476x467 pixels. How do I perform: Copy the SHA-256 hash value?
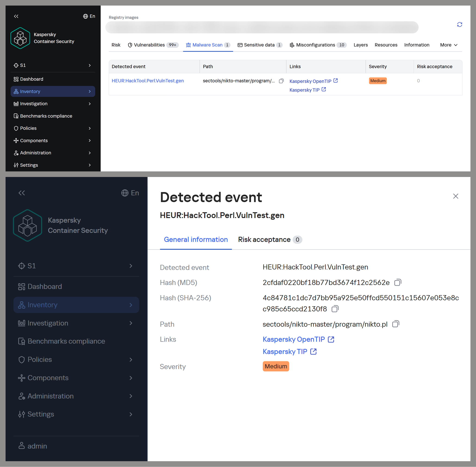click(335, 309)
